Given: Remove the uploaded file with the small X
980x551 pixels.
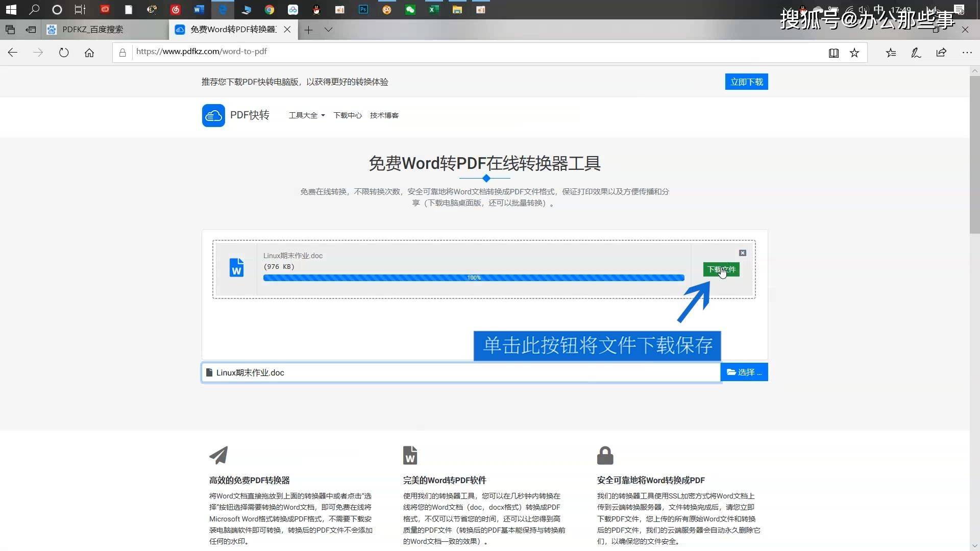Looking at the screenshot, I should click(743, 253).
